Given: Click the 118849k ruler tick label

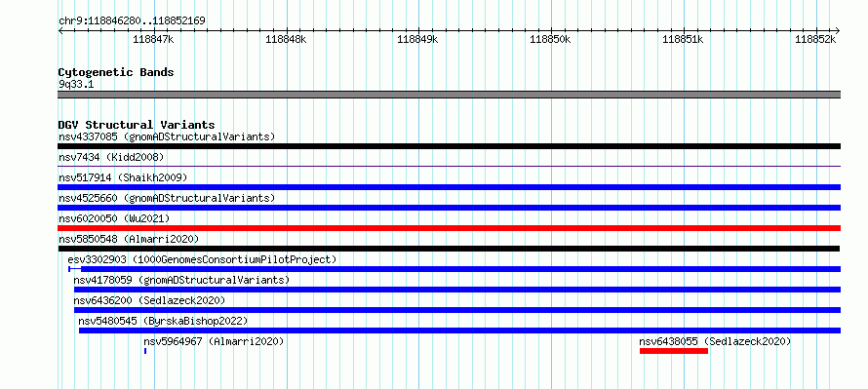Looking at the screenshot, I should coord(418,40).
